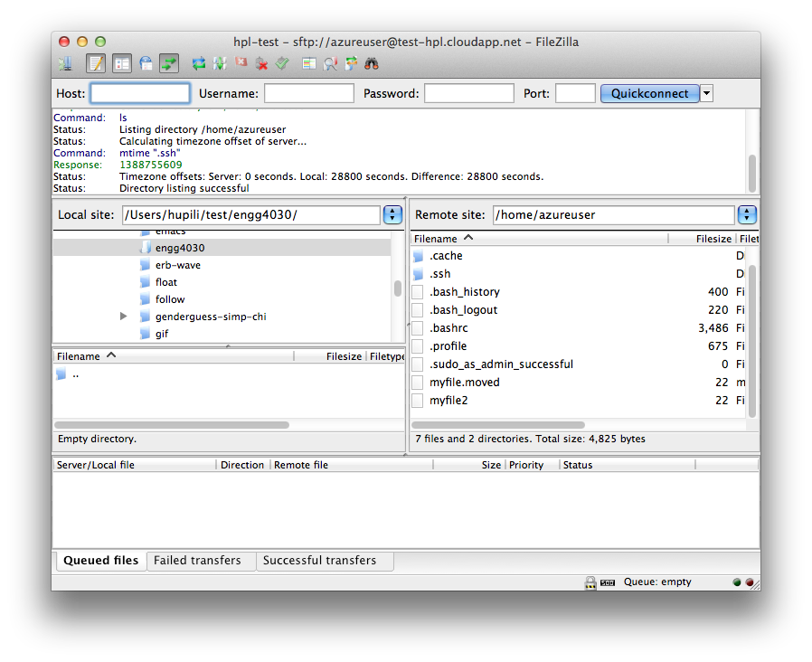Click Remote file column header in queue

pyautogui.click(x=352, y=465)
